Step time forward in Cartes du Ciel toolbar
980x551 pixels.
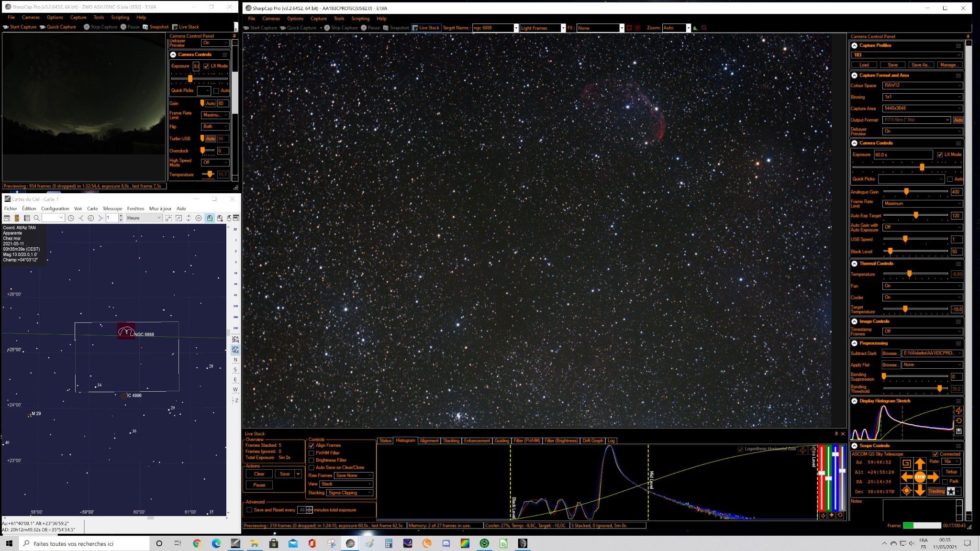point(100,218)
